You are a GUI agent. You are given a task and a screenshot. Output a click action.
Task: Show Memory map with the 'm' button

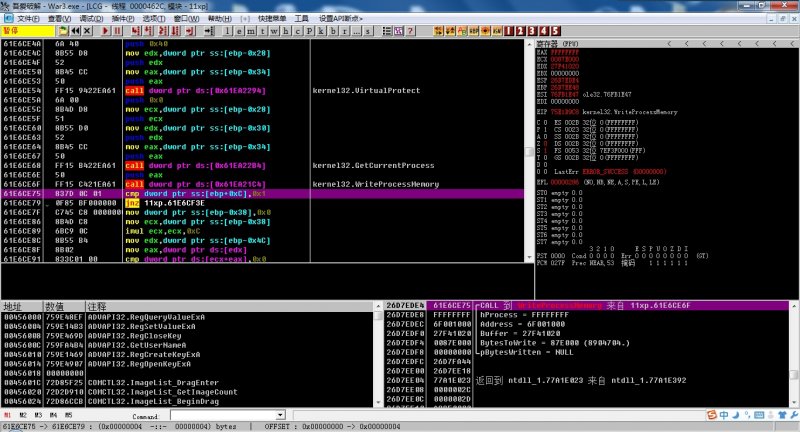[x=251, y=31]
